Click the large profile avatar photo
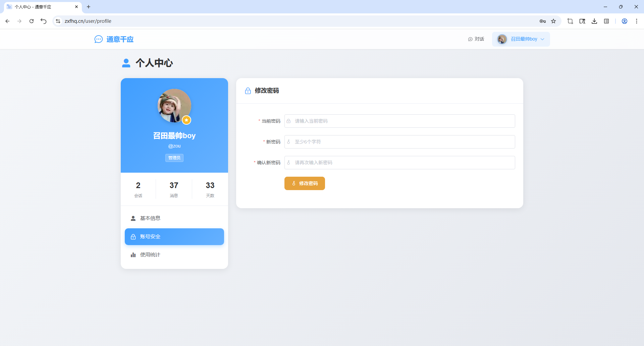Image resolution: width=644 pixels, height=346 pixels. tap(174, 106)
